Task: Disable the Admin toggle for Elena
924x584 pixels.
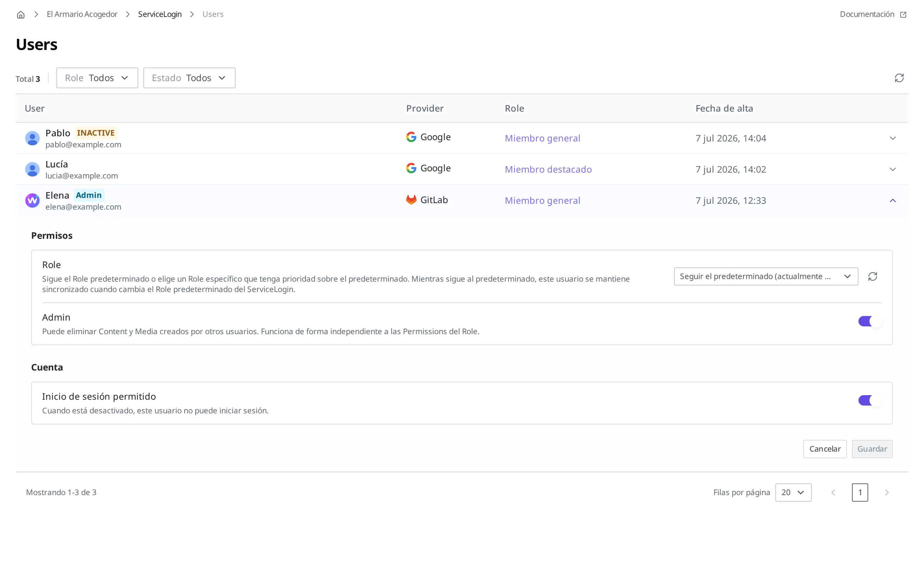Action: (x=870, y=321)
